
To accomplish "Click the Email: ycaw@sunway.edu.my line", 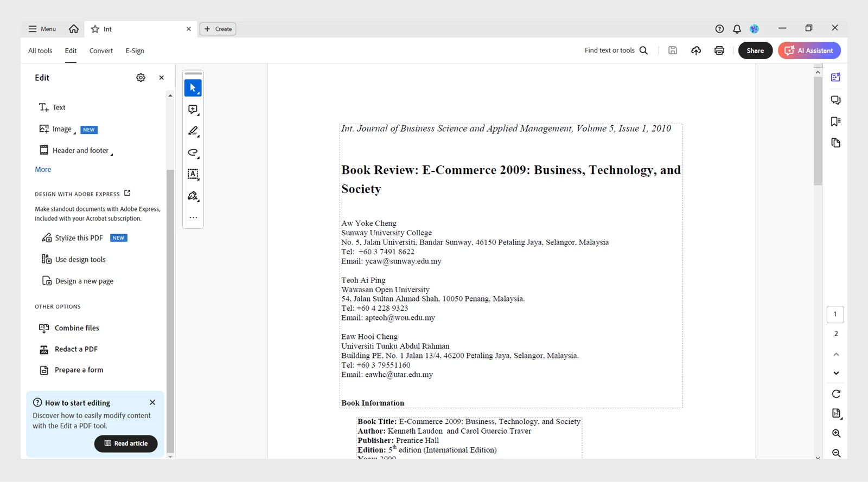I will point(391,261).
